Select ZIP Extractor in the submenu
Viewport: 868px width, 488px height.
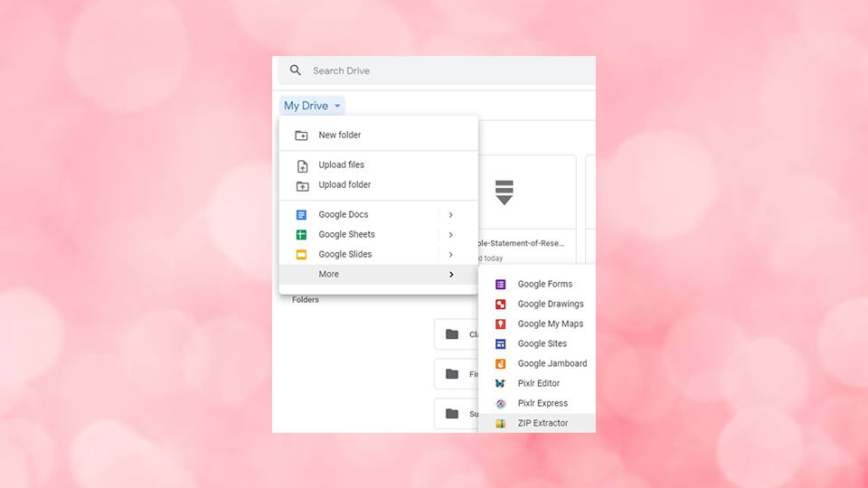[537, 423]
